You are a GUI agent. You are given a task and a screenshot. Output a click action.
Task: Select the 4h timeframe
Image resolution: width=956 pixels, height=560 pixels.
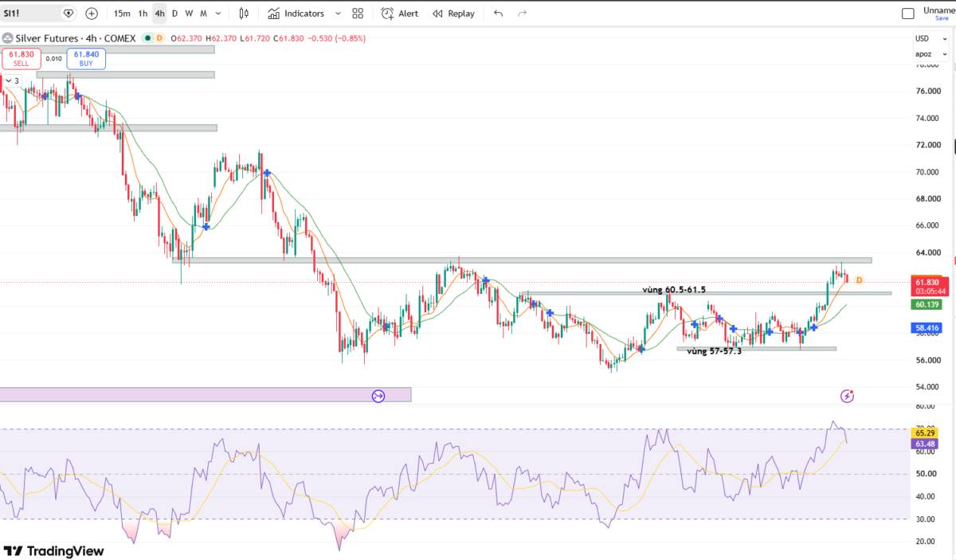click(x=160, y=14)
